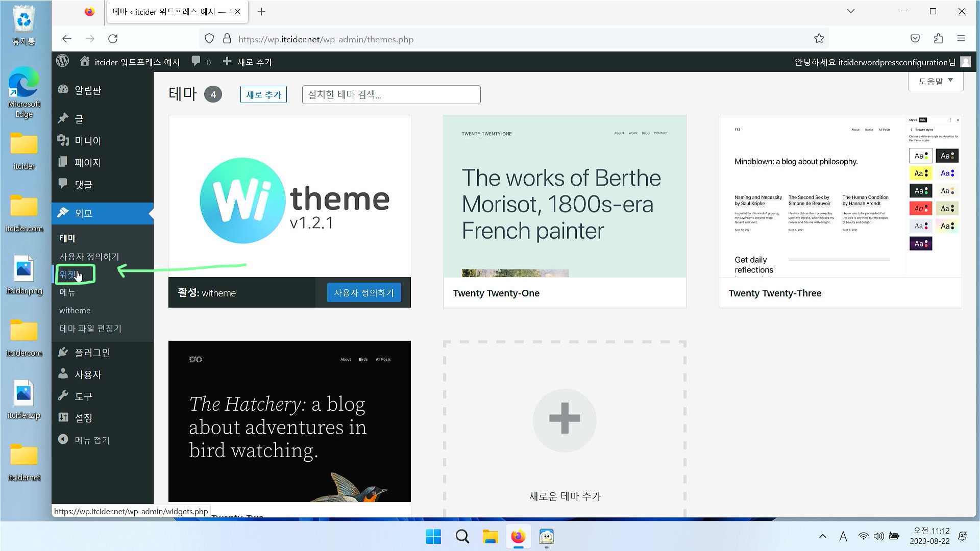Image resolution: width=980 pixels, height=551 pixels.
Task: Select the Twenty Twenty-One theme thumbnail
Action: [x=565, y=196]
